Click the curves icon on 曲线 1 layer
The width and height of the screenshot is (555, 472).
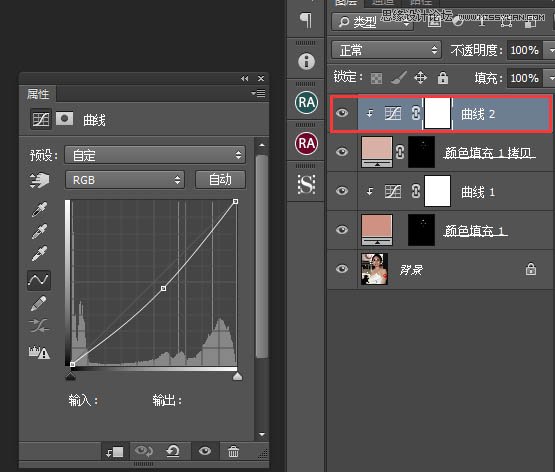click(393, 191)
